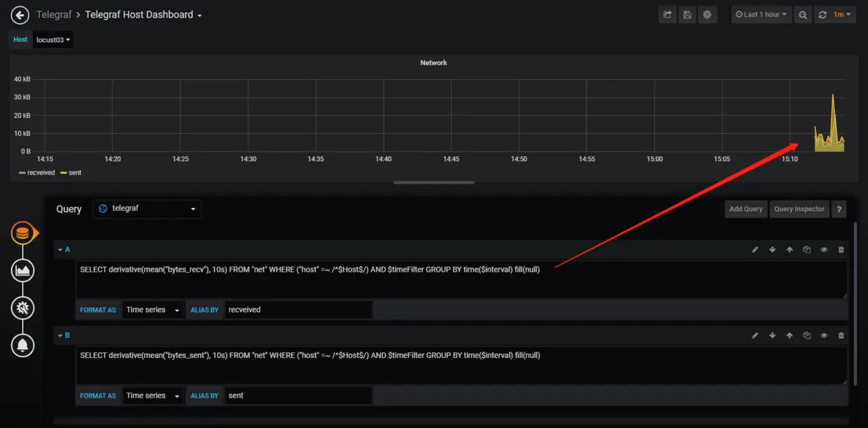Image resolution: width=868 pixels, height=428 pixels.
Task: Click the 14:15 x-axis time label
Action: tap(45, 160)
